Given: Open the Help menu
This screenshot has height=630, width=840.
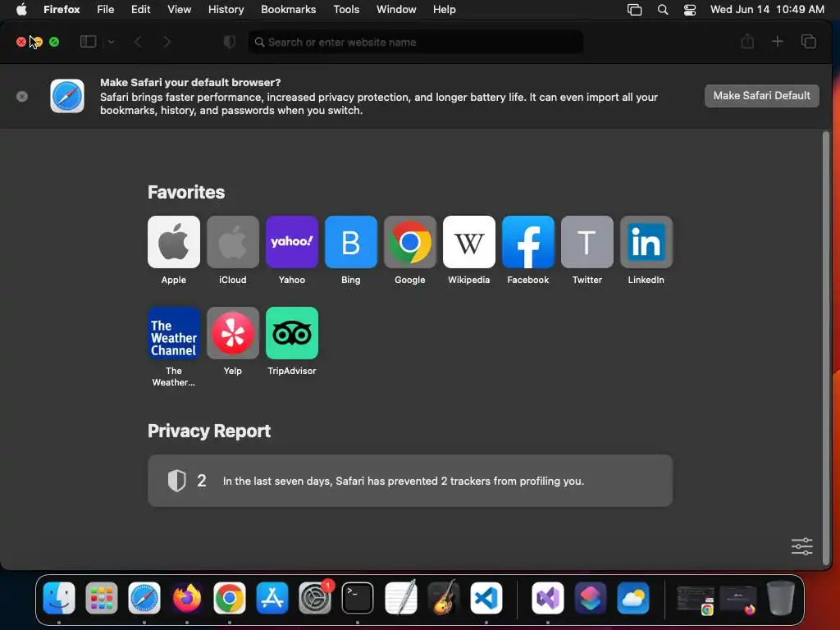Looking at the screenshot, I should (444, 9).
